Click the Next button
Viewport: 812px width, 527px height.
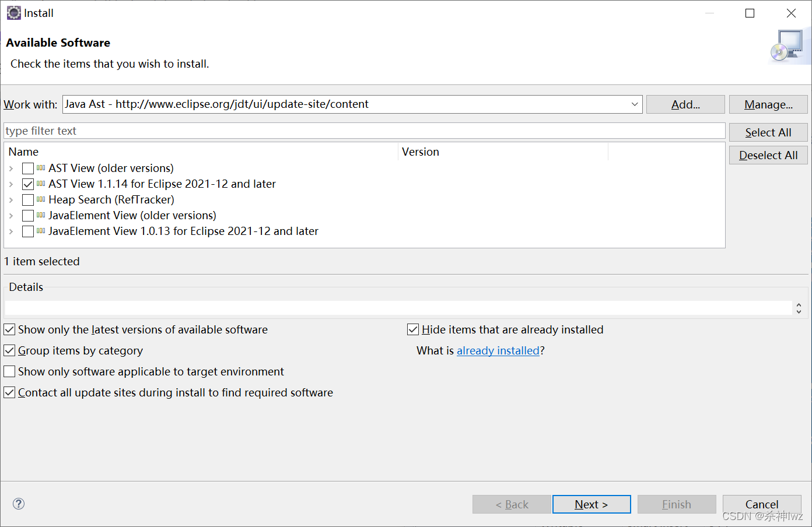(591, 504)
